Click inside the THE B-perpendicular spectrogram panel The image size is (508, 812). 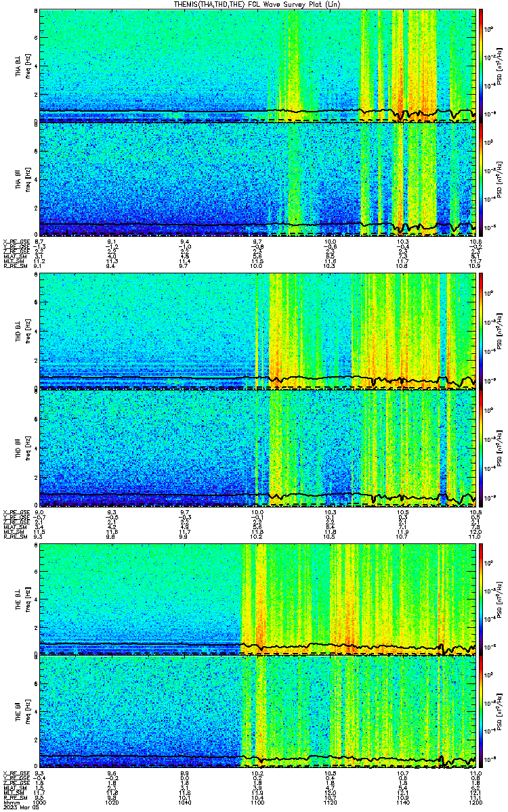(257, 599)
